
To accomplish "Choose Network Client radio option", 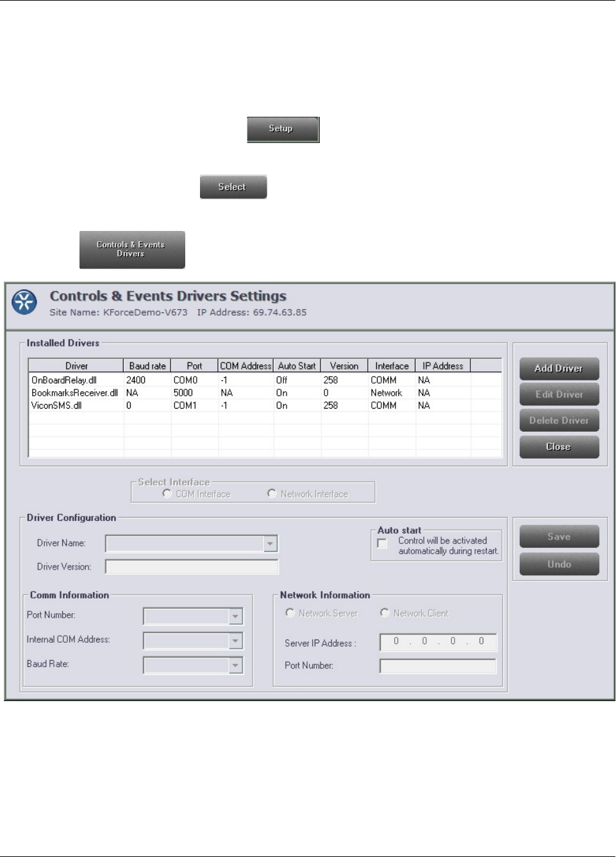I will tap(385, 613).
